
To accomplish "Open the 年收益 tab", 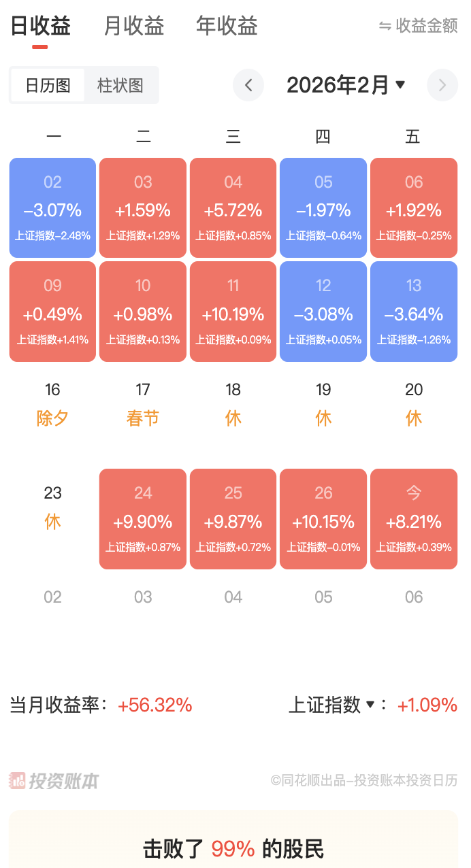I will 227,27.
